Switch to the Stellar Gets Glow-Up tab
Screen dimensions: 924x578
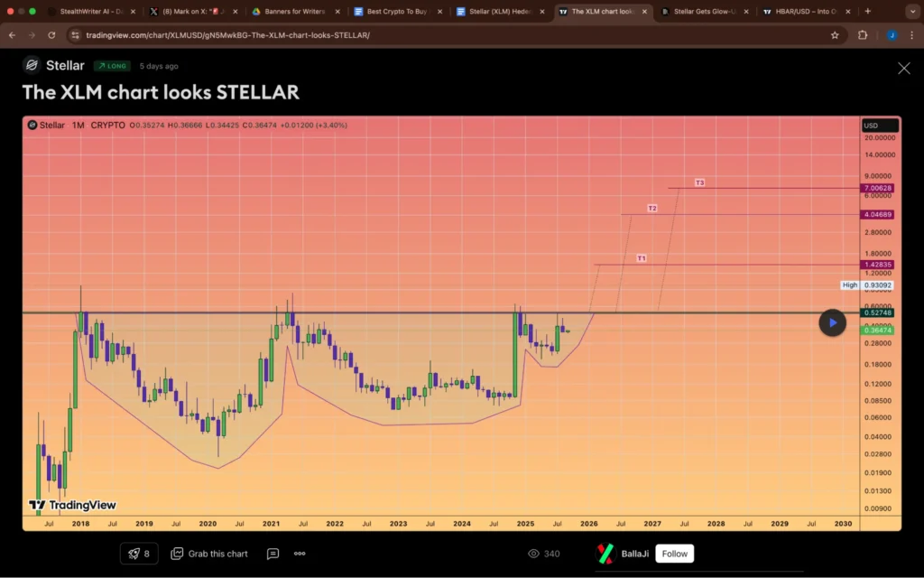(x=704, y=11)
